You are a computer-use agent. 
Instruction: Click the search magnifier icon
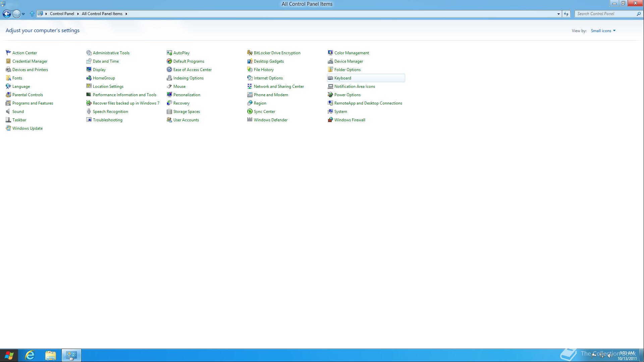[x=639, y=14]
